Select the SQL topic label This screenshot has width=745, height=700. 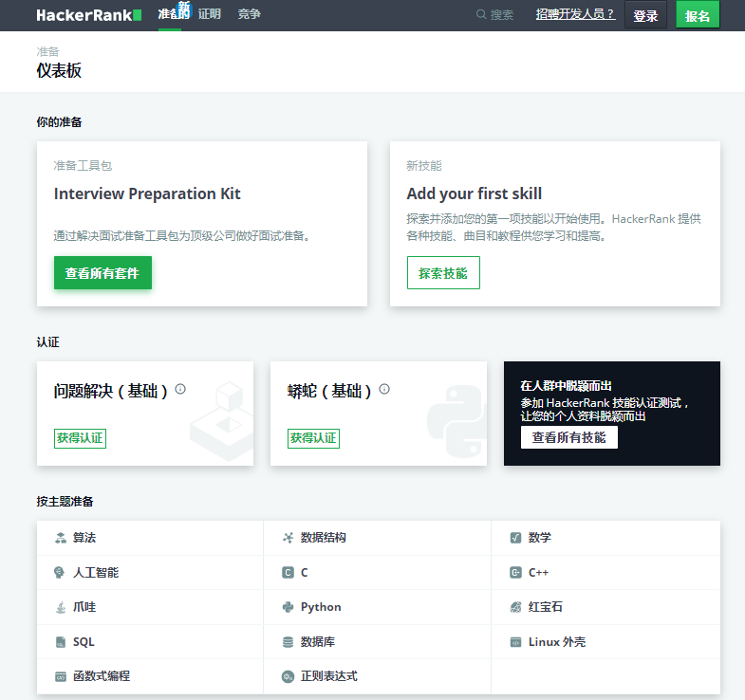coord(84,642)
